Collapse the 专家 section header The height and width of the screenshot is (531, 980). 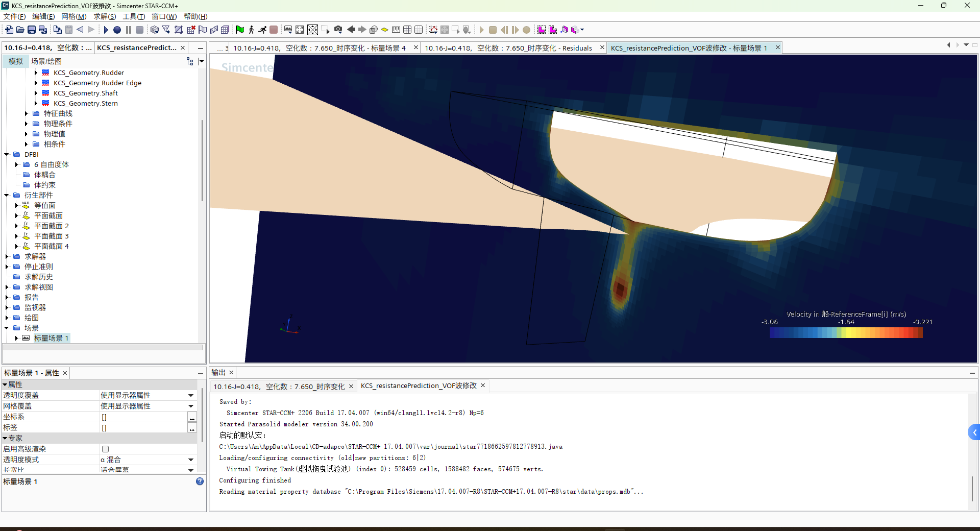pos(5,438)
